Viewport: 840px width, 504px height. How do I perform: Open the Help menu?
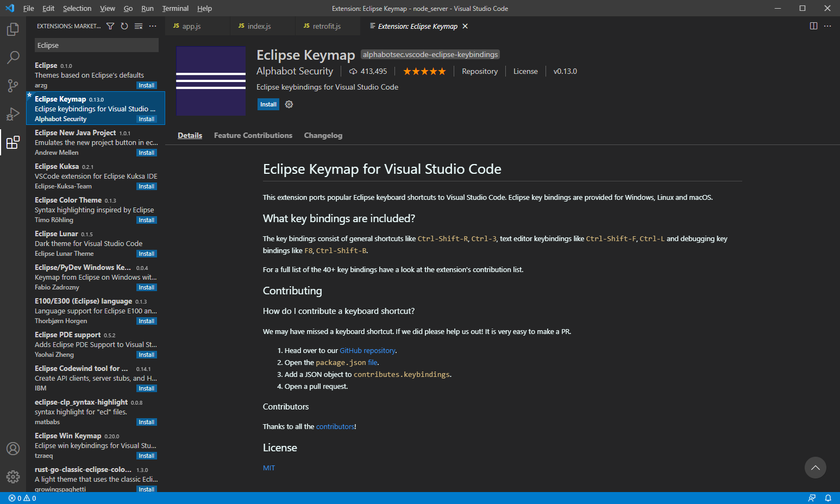click(205, 8)
